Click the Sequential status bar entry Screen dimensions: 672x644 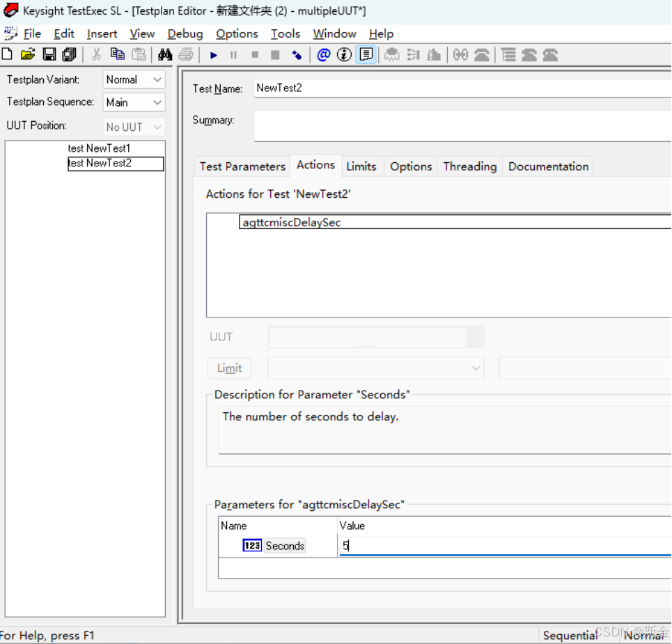[570, 636]
